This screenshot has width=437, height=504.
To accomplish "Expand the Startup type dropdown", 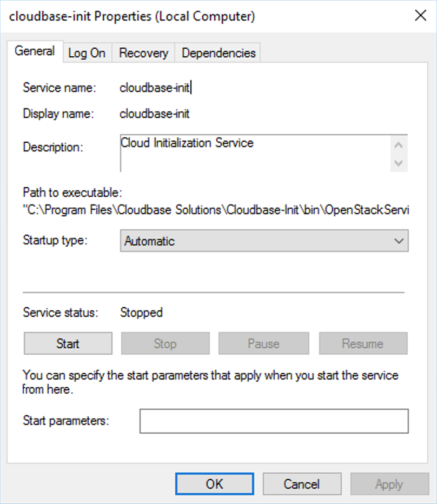I will click(264, 241).
